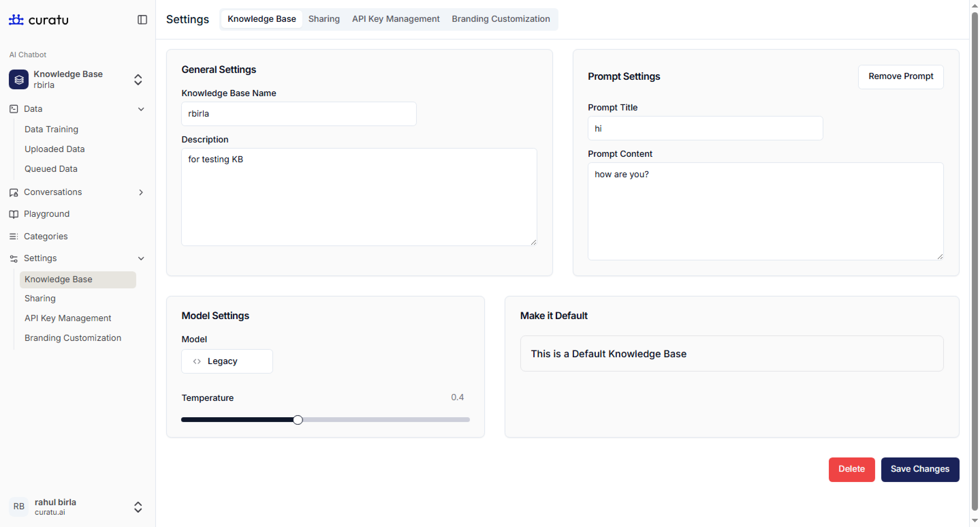
Task: Click the Temperature slider handle
Action: 298,420
